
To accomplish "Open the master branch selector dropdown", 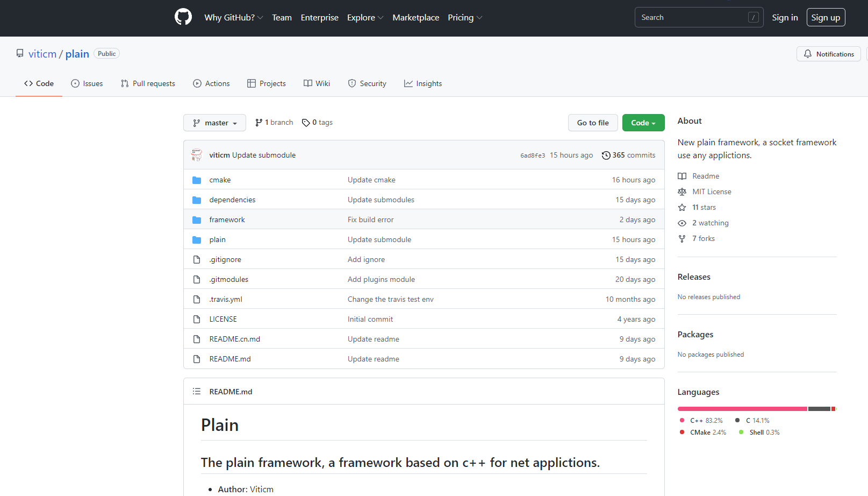I will [x=214, y=123].
